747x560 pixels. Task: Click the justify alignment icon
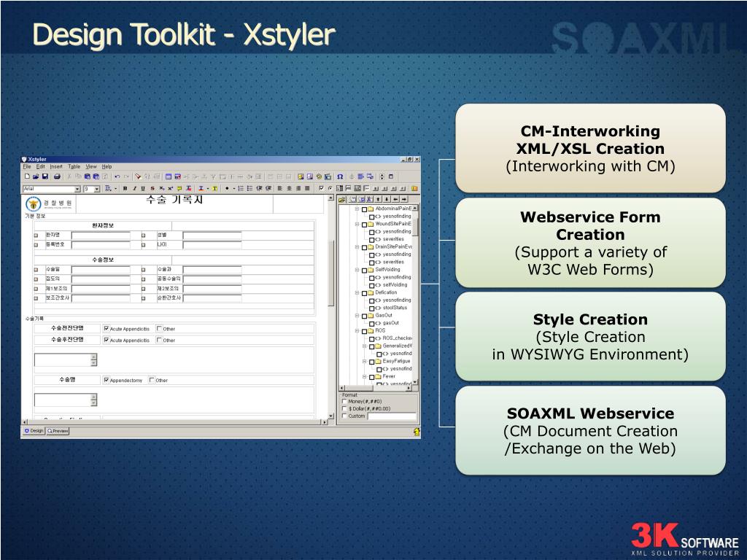click(307, 188)
